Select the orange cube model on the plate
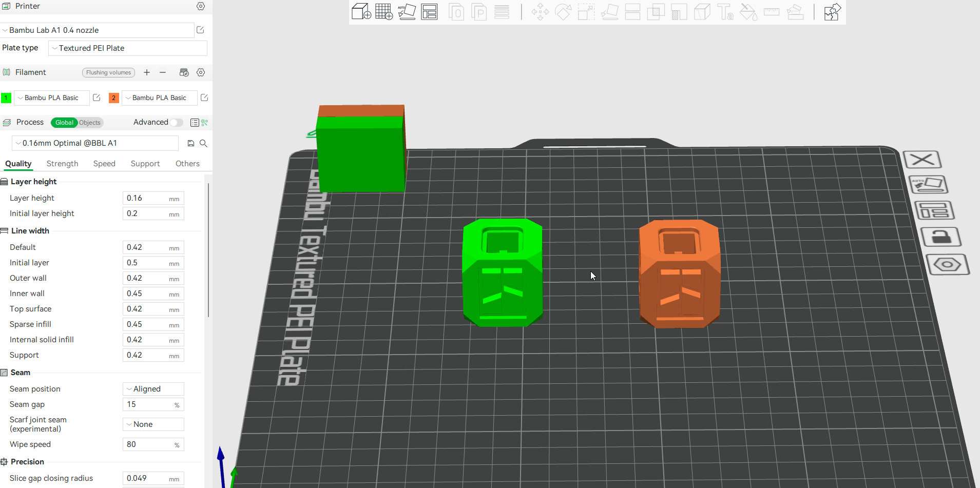 (x=679, y=274)
